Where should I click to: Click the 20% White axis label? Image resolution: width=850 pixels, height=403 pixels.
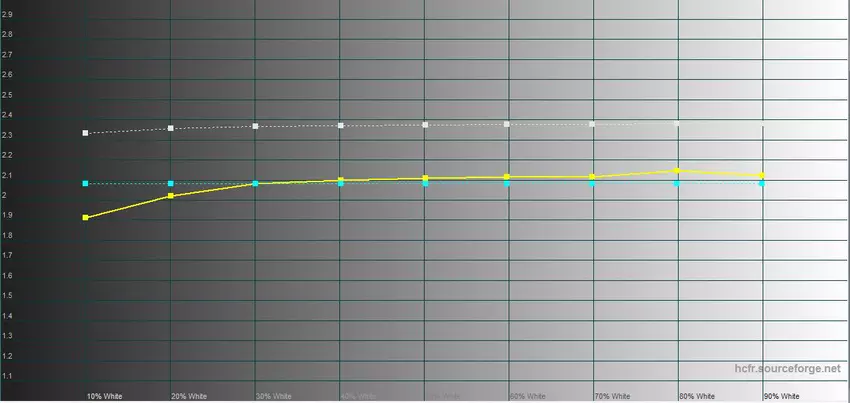click(x=189, y=396)
